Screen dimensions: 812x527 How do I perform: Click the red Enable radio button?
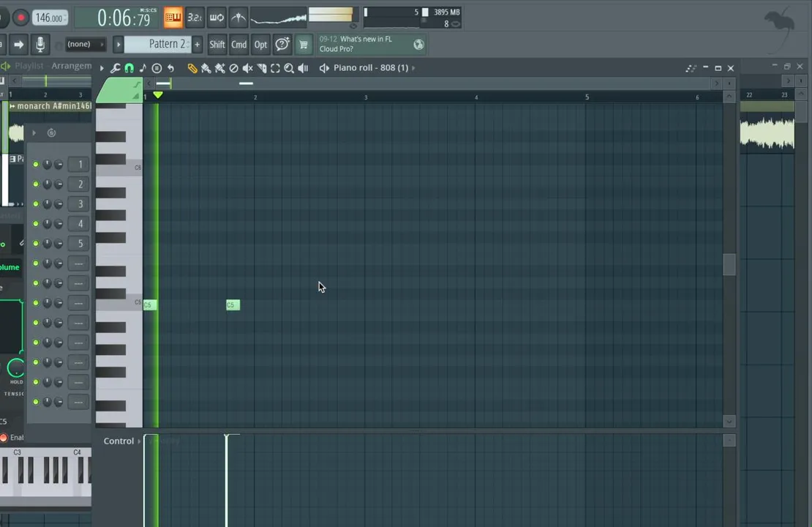coord(4,438)
